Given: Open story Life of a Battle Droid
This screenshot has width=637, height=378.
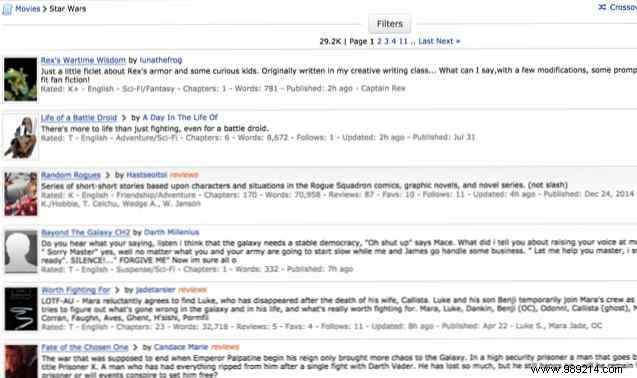Looking at the screenshot, I should tap(79, 118).
